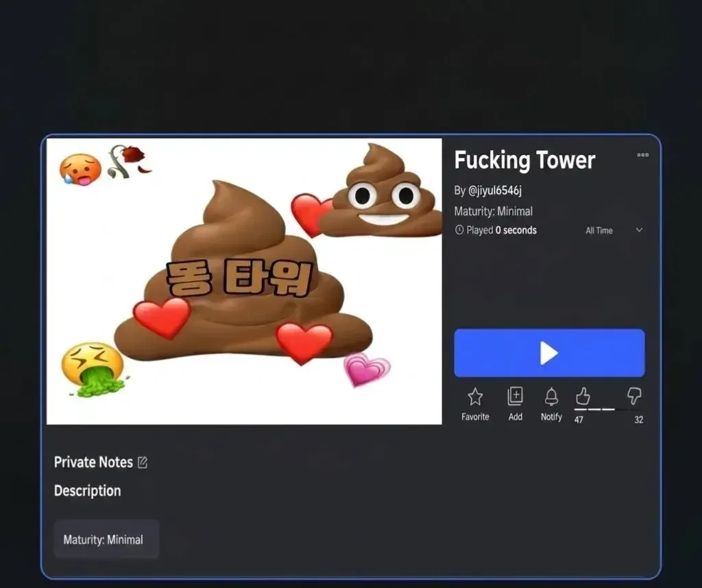702x588 pixels.
Task: Click the Maturity: Minimal chip under Description
Action: coord(106,539)
